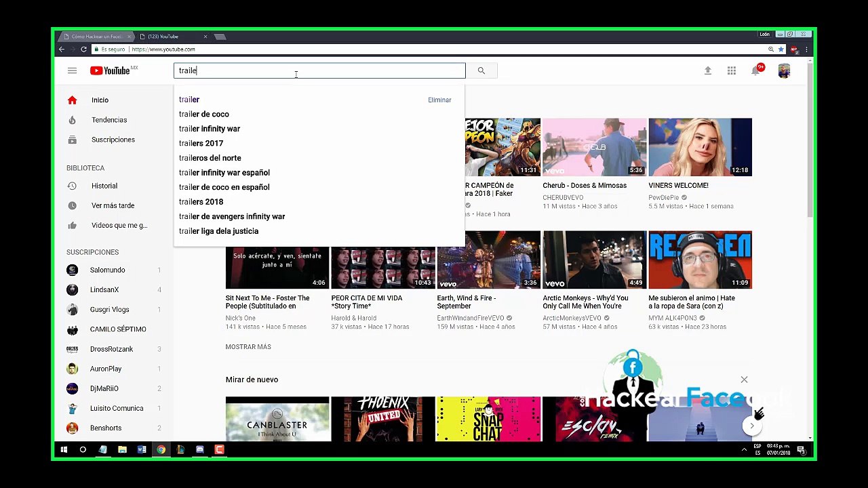868x488 pixels.
Task: Click the page vertical scrollbar
Action: pyautogui.click(x=810, y=139)
